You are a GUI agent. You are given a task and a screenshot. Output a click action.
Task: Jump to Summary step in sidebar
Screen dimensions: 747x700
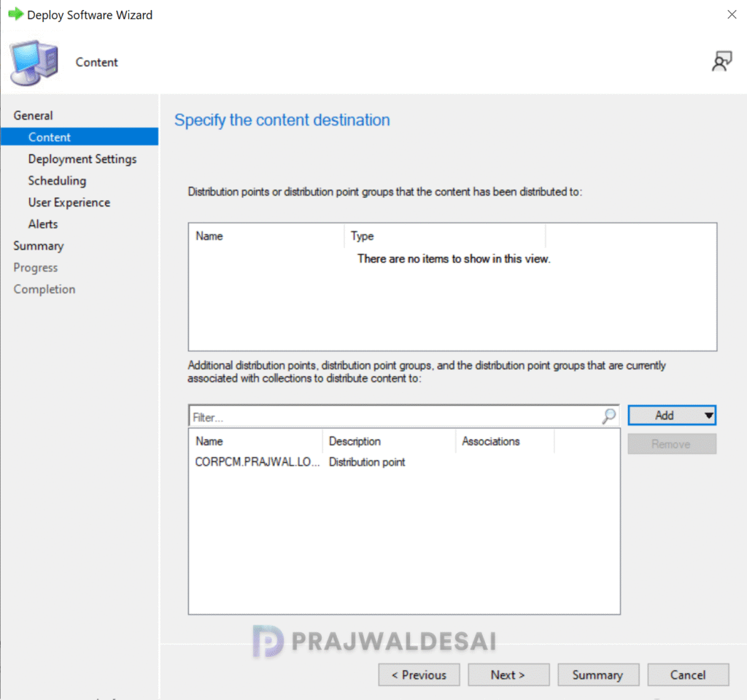pyautogui.click(x=39, y=246)
